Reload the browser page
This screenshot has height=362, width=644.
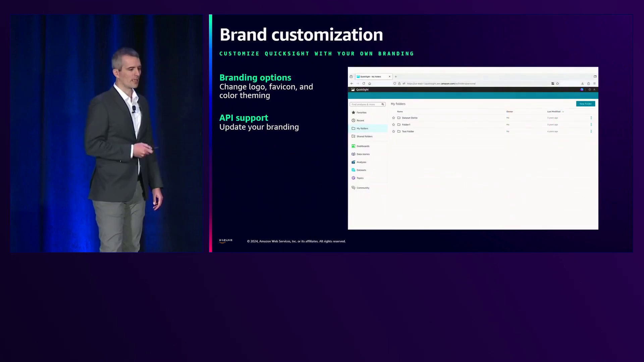click(364, 84)
